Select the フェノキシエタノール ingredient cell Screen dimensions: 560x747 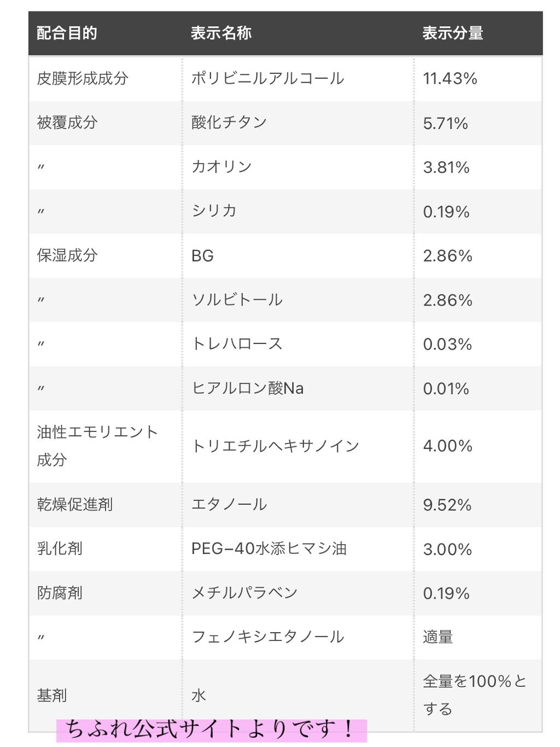pos(267,637)
